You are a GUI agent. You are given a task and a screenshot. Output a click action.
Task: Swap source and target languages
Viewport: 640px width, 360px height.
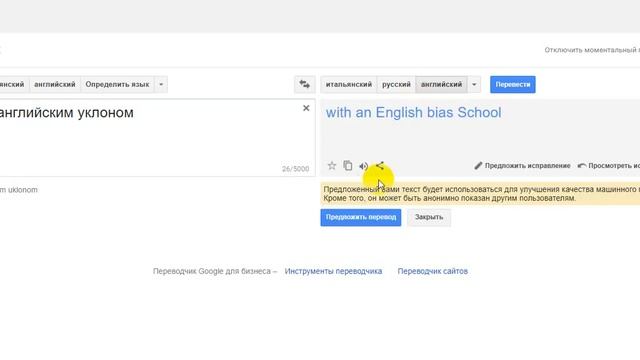tap(304, 84)
